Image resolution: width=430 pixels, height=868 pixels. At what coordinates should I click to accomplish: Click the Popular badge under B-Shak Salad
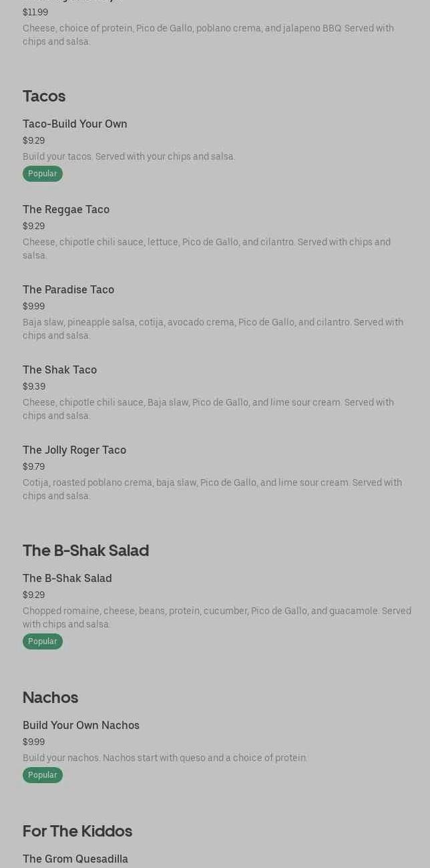pyautogui.click(x=43, y=641)
